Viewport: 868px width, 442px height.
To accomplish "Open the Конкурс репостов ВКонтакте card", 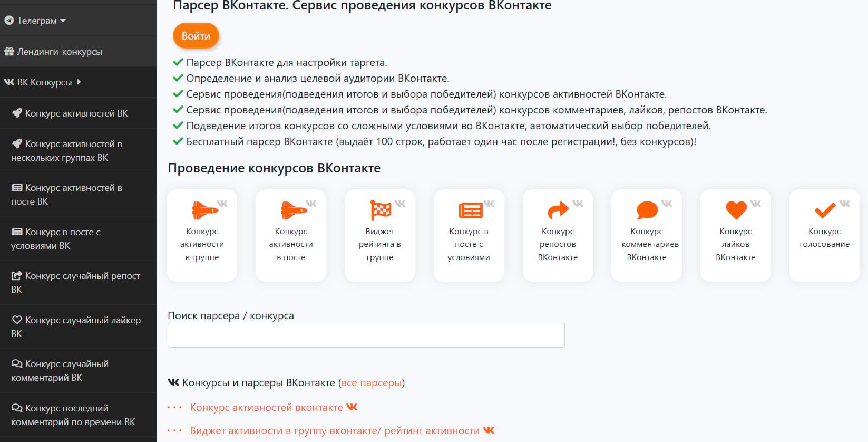I will coord(558,235).
